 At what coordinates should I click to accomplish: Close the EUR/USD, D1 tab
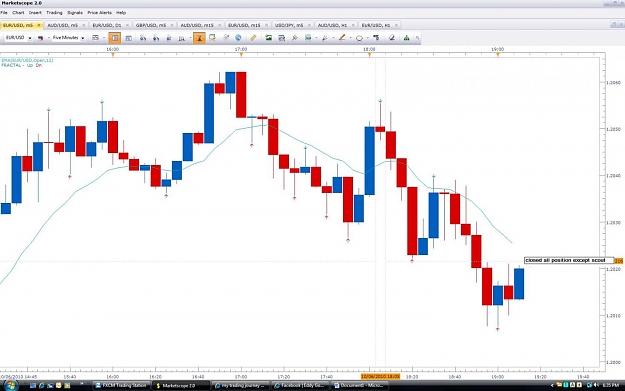click(x=127, y=25)
